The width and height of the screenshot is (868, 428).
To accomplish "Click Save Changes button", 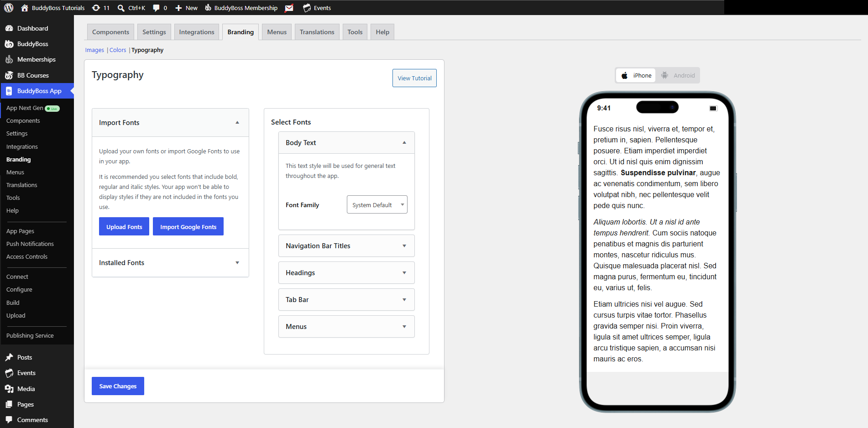I will (118, 386).
